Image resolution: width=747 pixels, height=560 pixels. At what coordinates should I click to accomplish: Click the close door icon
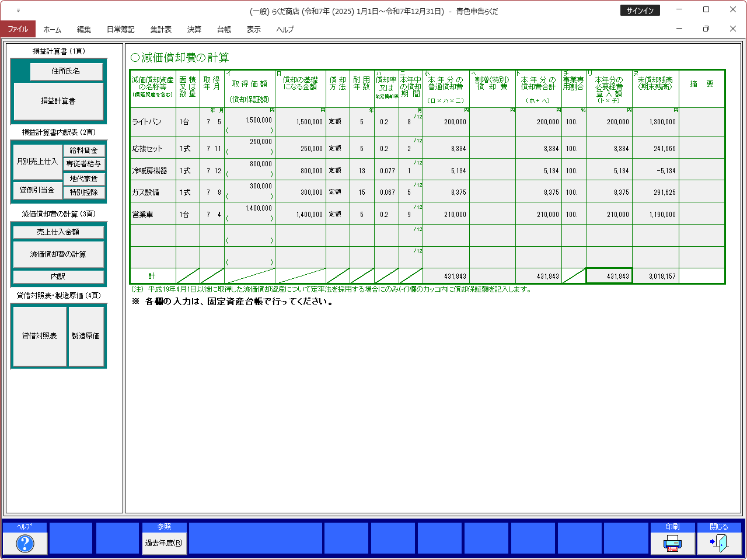click(719, 543)
